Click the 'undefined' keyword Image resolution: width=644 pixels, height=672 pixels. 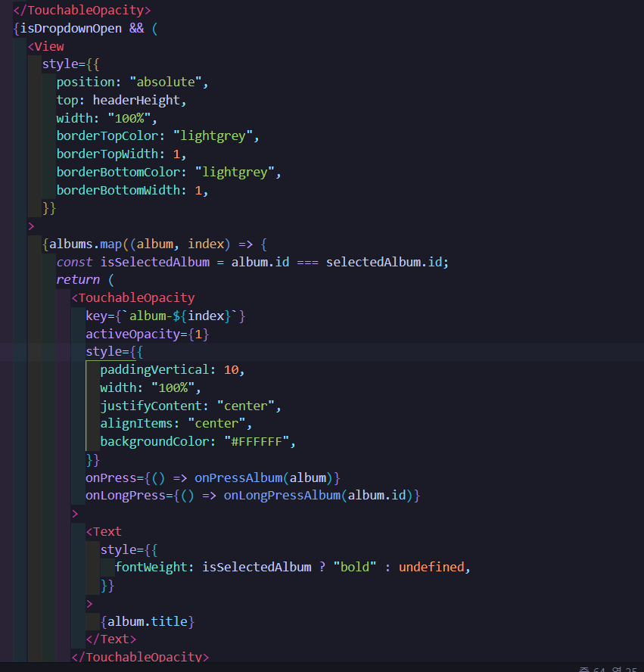point(431,568)
